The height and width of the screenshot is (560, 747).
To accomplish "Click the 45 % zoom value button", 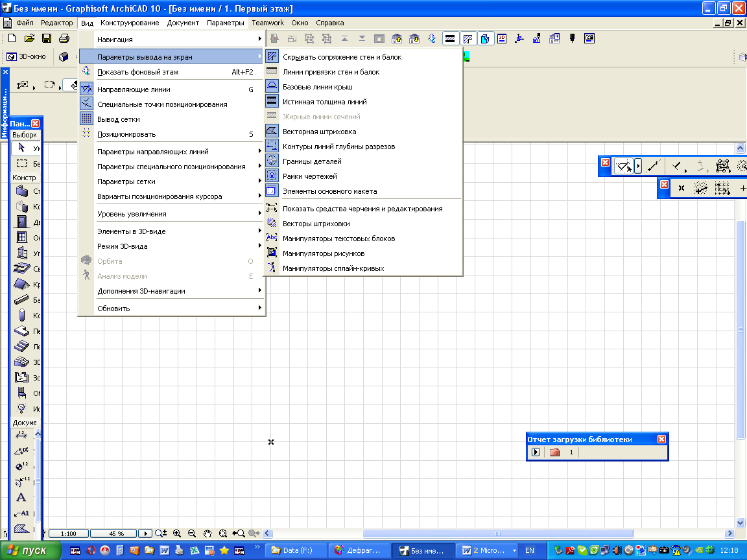I will point(114,534).
